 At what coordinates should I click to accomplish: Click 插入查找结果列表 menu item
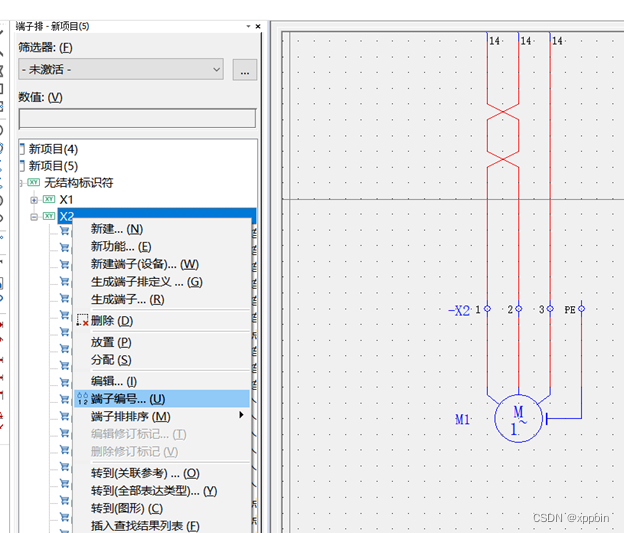[x=145, y=526]
